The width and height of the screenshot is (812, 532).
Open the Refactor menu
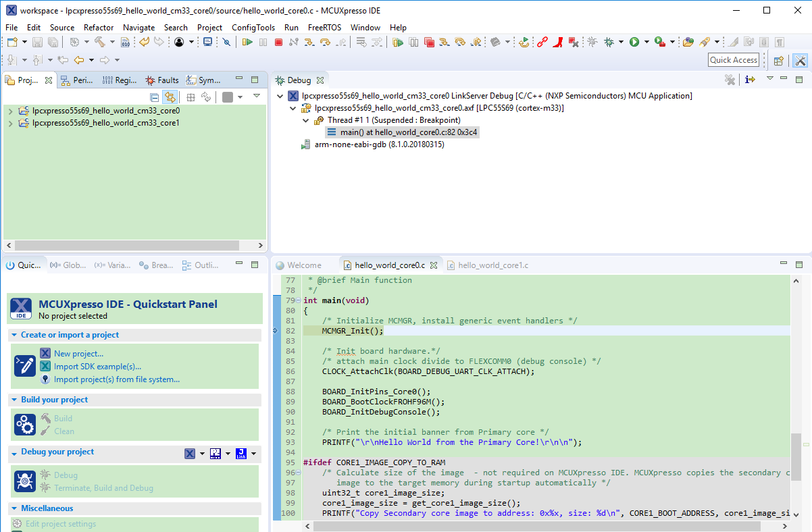pos(99,27)
